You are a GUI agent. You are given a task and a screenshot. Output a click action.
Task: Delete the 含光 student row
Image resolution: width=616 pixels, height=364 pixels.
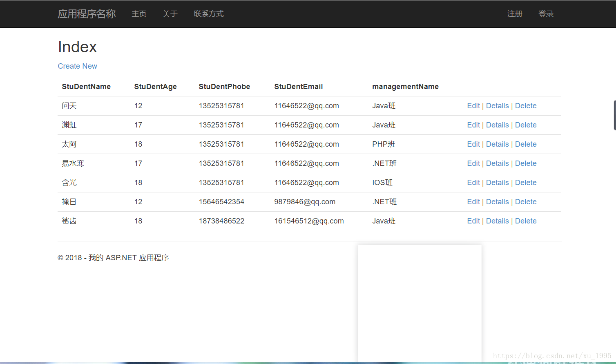[526, 183]
